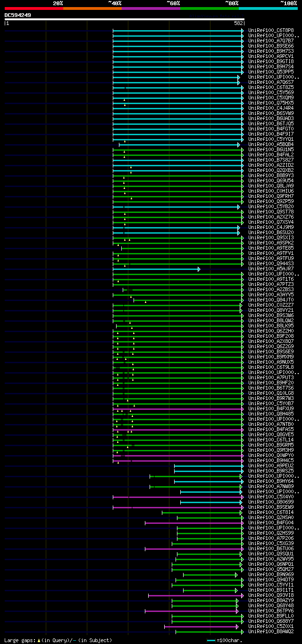Select the UniRef100_Q8H485 label

271,414
